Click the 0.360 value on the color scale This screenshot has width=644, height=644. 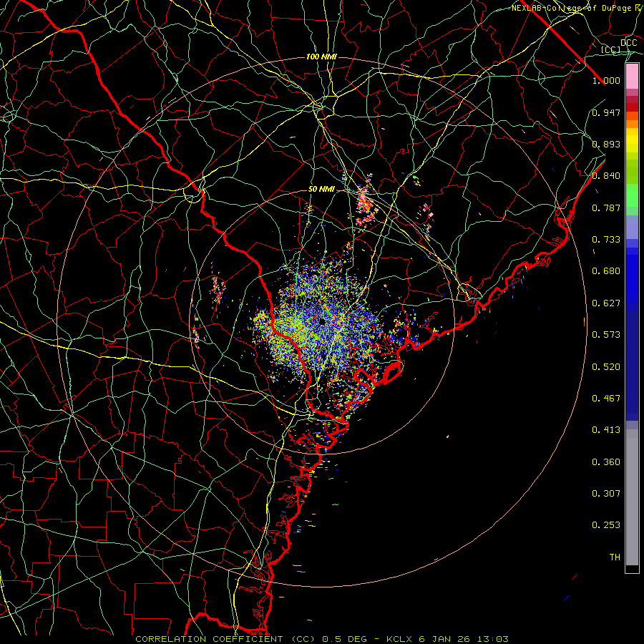pos(606,462)
